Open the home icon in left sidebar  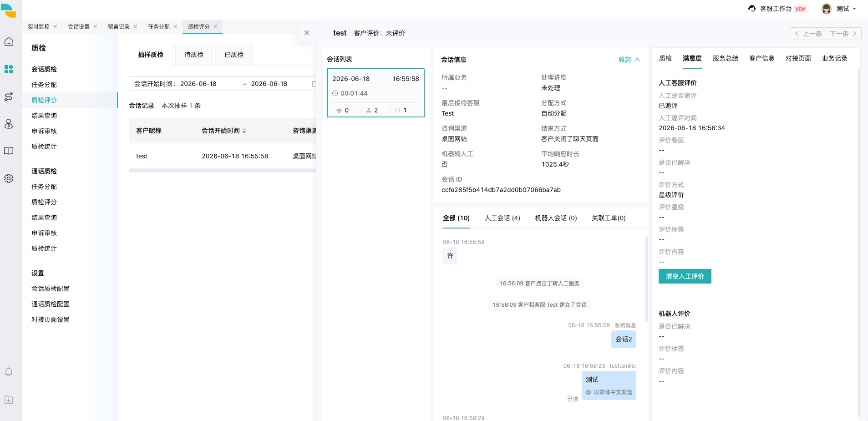pos(9,42)
